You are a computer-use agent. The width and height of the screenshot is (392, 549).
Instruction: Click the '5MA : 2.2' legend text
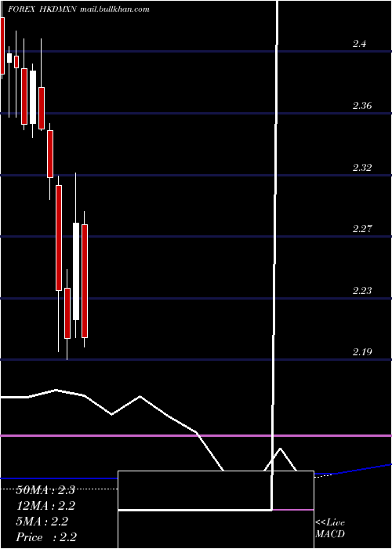[x=42, y=522]
